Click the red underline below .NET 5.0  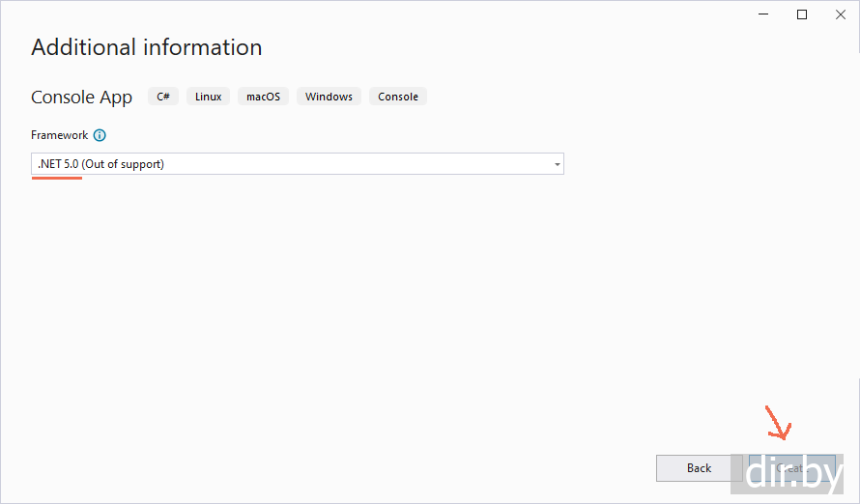(57, 179)
